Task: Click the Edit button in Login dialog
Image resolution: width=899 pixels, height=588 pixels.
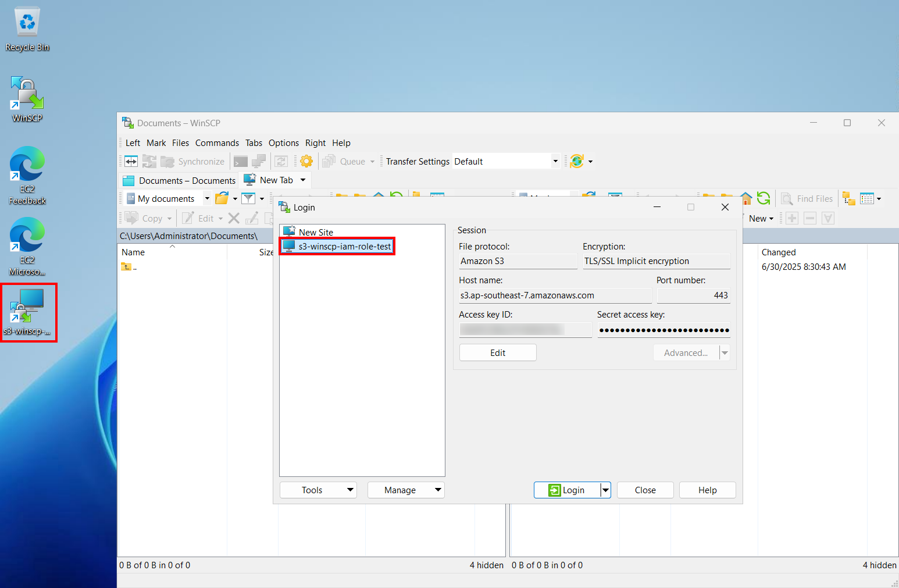Action: (x=498, y=352)
